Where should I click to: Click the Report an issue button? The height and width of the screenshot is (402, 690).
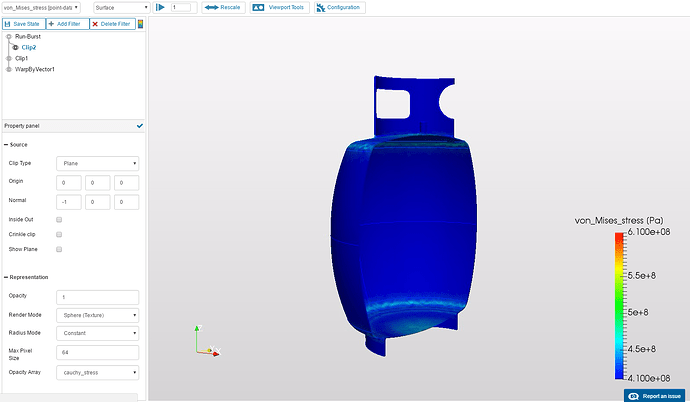coord(654,396)
